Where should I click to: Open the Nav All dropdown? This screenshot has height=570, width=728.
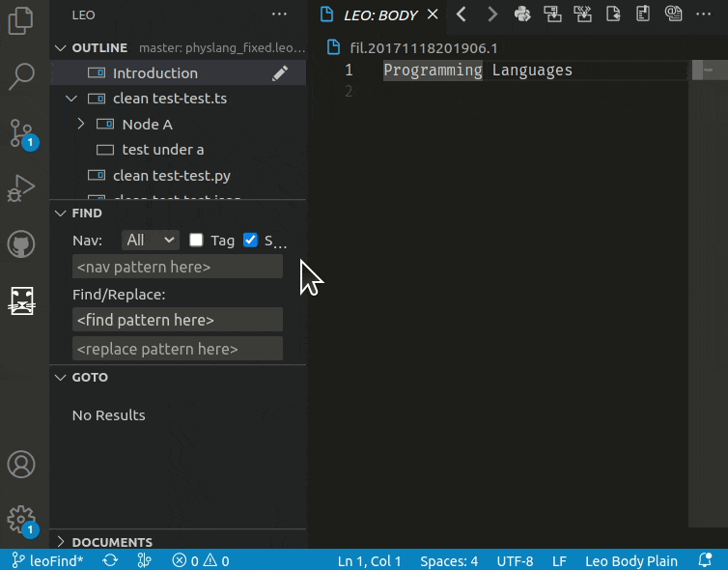point(151,241)
